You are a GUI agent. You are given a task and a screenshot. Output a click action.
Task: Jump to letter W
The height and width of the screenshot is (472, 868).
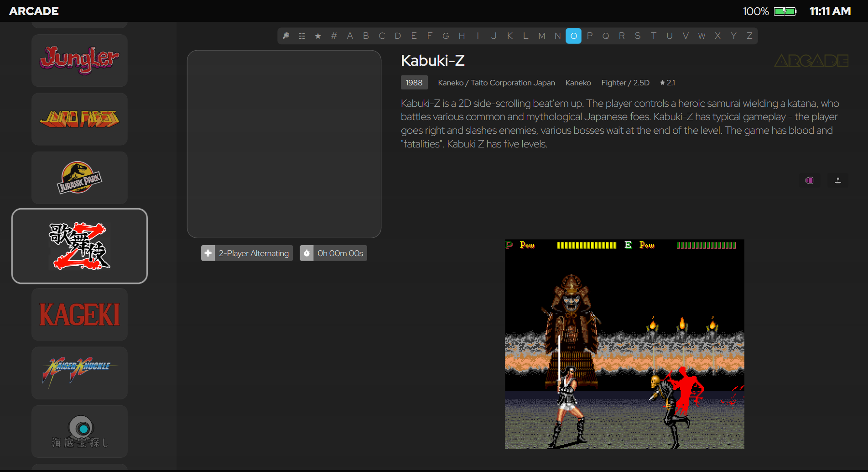coord(702,36)
